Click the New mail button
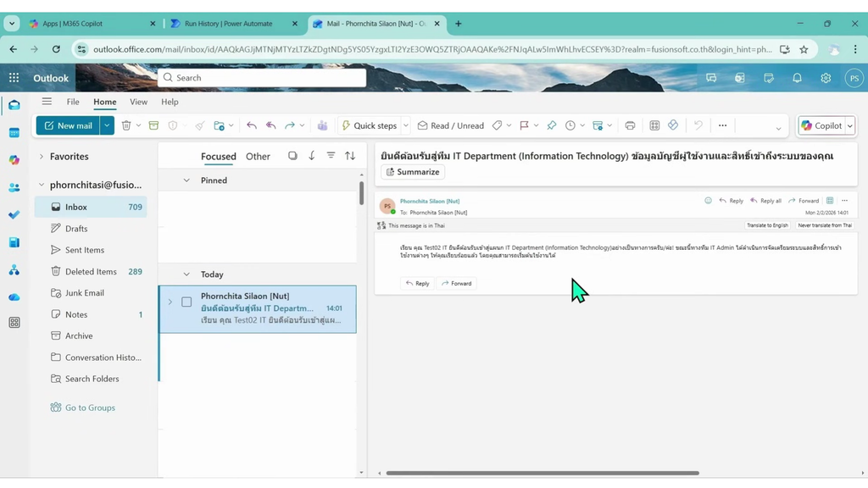The height and width of the screenshot is (488, 868). click(68, 125)
